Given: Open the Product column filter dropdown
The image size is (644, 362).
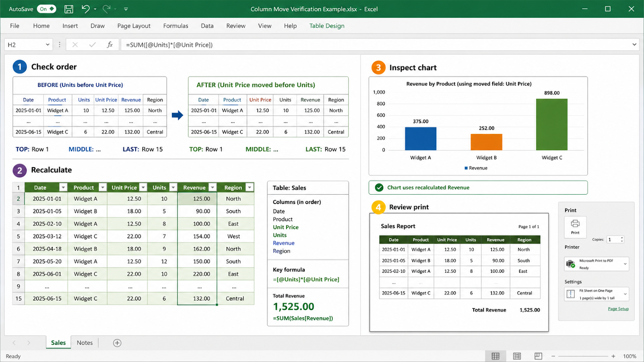Looking at the screenshot, I should (x=103, y=187).
